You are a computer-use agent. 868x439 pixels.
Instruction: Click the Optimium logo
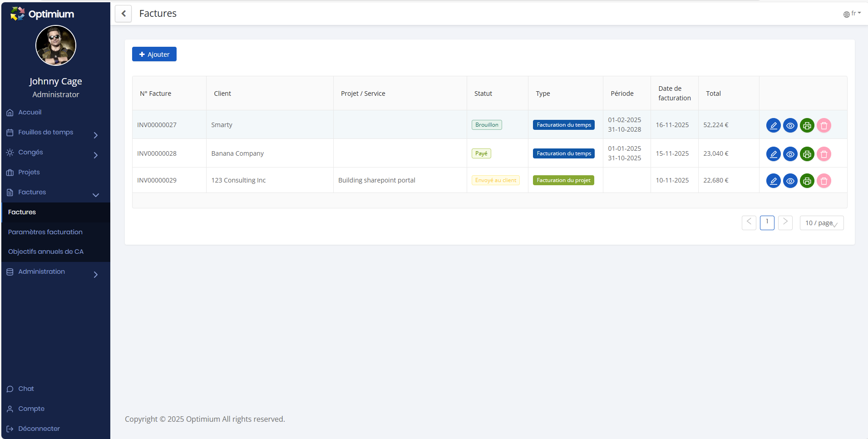coord(42,14)
